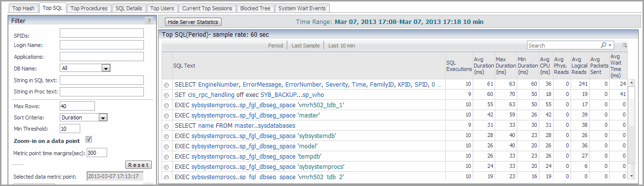Select radio for SELECT EngineNumber row
This screenshot has width=644, height=186.
166,85
